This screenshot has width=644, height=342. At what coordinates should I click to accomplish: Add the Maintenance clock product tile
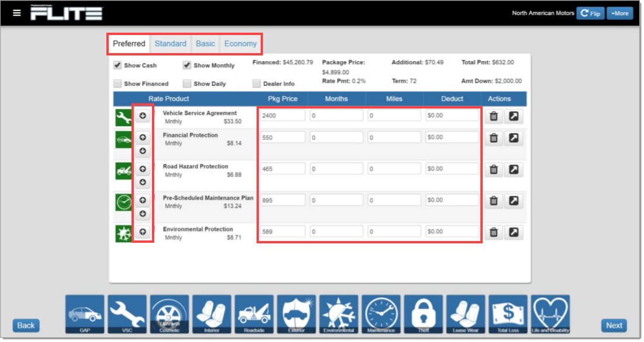click(x=381, y=315)
